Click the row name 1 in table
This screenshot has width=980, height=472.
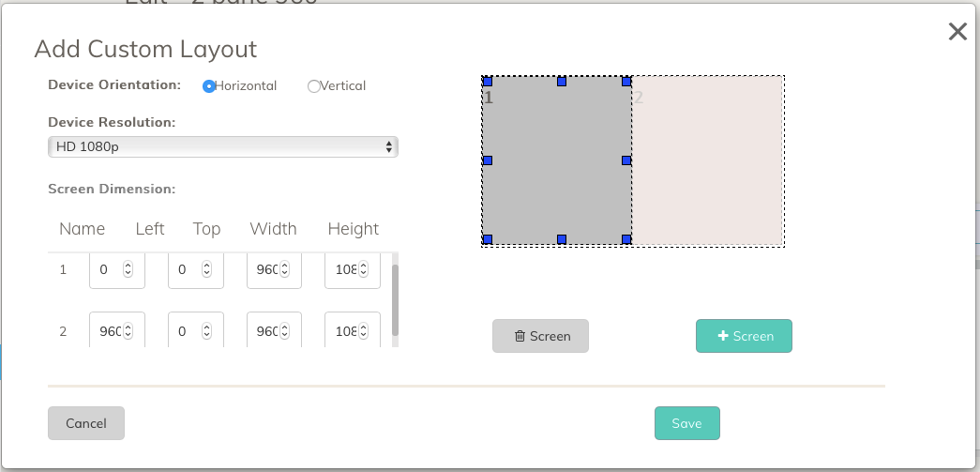pyautogui.click(x=63, y=270)
